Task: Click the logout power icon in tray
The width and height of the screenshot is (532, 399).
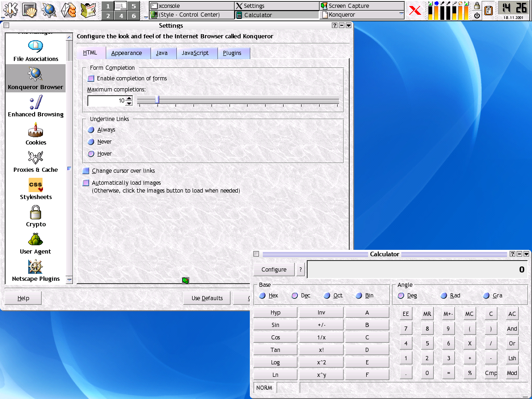Action: [477, 15]
